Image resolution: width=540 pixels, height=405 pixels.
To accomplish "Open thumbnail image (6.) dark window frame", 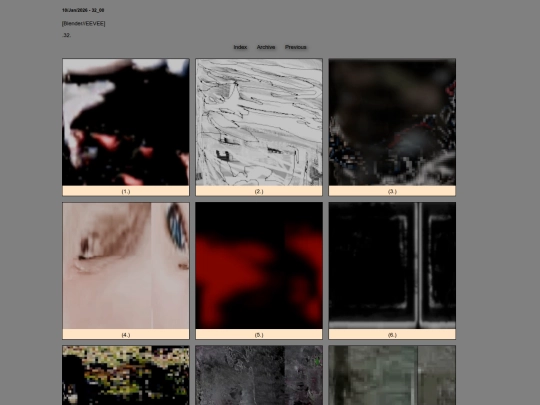I will click(x=392, y=266).
